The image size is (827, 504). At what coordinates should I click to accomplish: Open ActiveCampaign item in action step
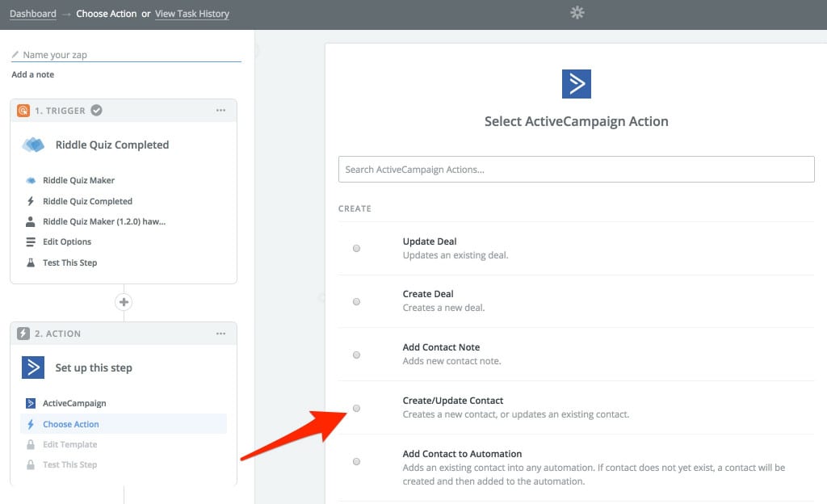(74, 403)
